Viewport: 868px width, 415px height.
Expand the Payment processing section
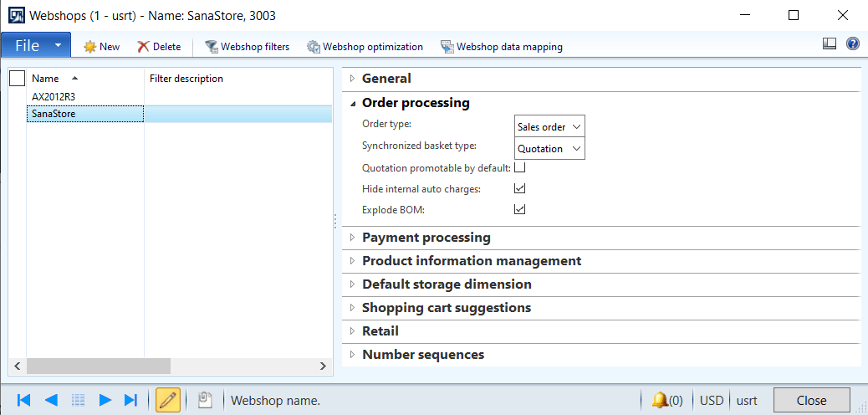point(426,238)
